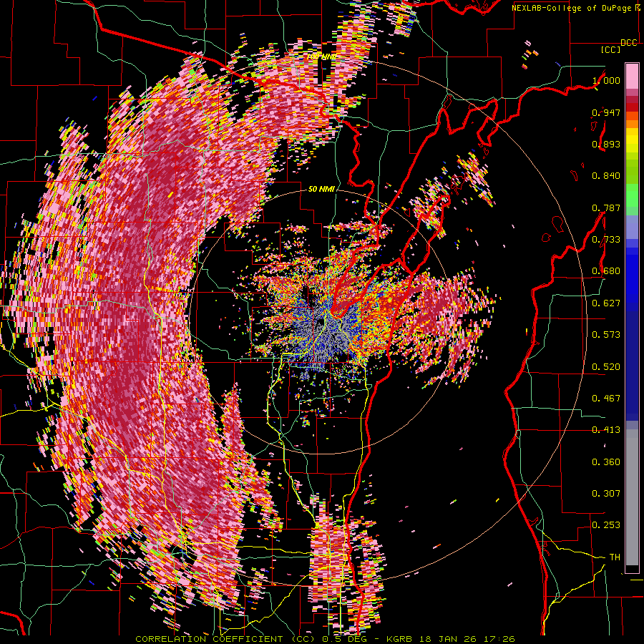Screen dimensions: 644x644
Task: Click the 1.000 value on color scale
Action: click(x=606, y=80)
